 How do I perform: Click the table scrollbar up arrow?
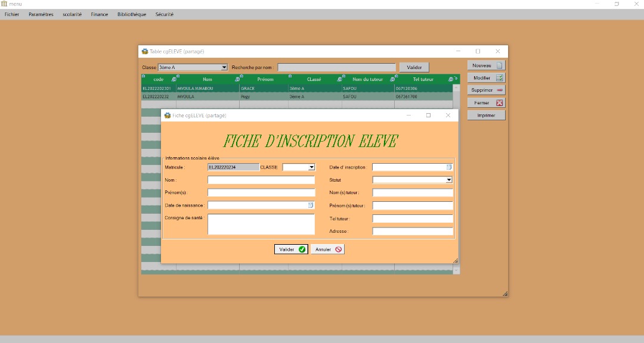[x=456, y=88]
